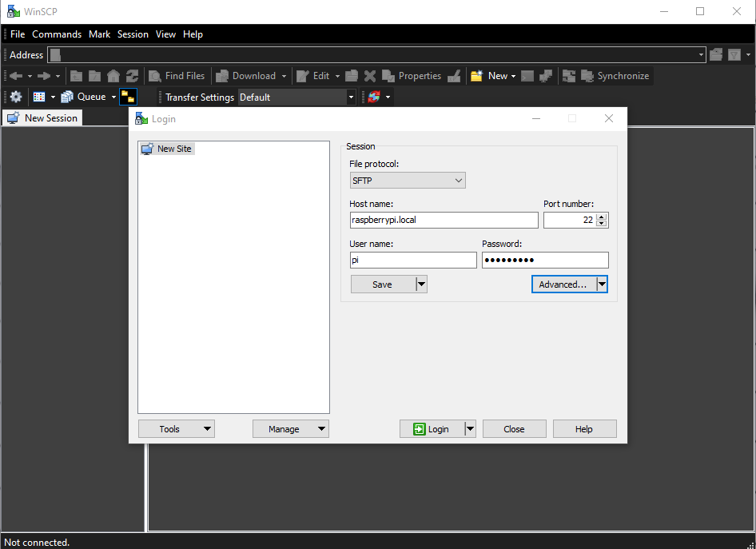Viewport: 756px width, 549px height.
Task: Click the Forward navigation arrow icon
Action: [44, 76]
